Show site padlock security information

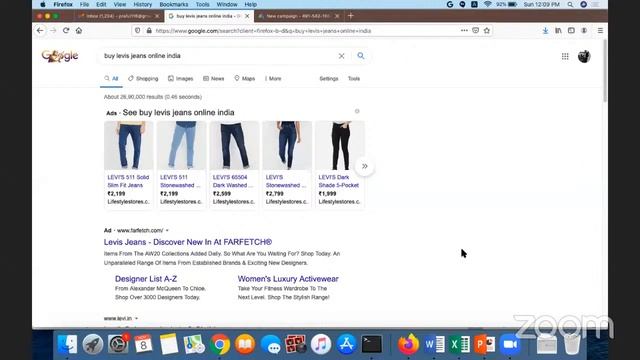149,31
